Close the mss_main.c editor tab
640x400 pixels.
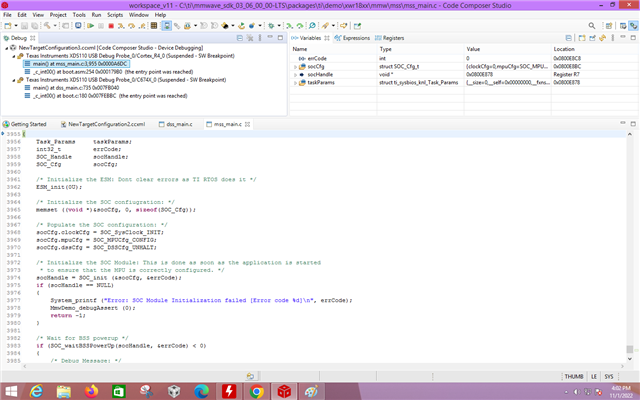pos(247,124)
